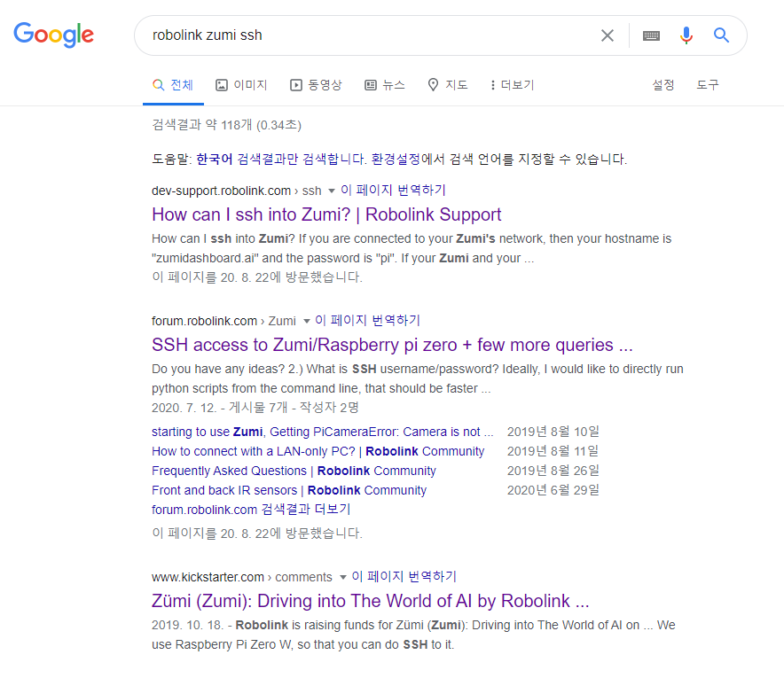Image resolution: width=784 pixels, height=678 pixels.
Task: Open 설정 settings menu
Action: point(663,85)
